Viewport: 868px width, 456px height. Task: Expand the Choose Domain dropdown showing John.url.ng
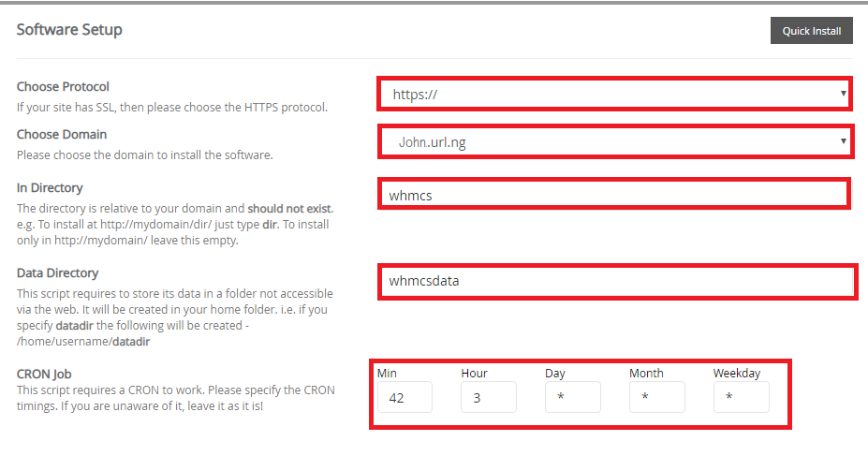pos(614,142)
